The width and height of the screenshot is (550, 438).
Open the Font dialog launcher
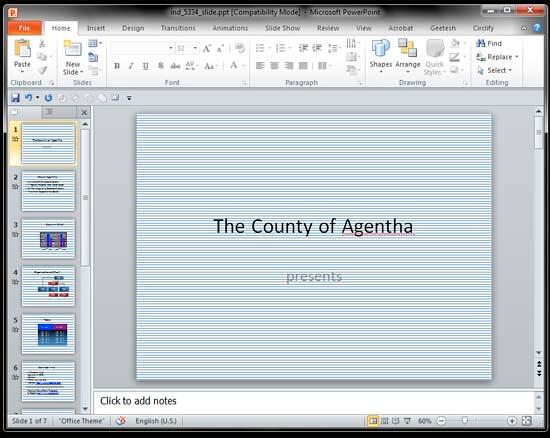[x=244, y=83]
